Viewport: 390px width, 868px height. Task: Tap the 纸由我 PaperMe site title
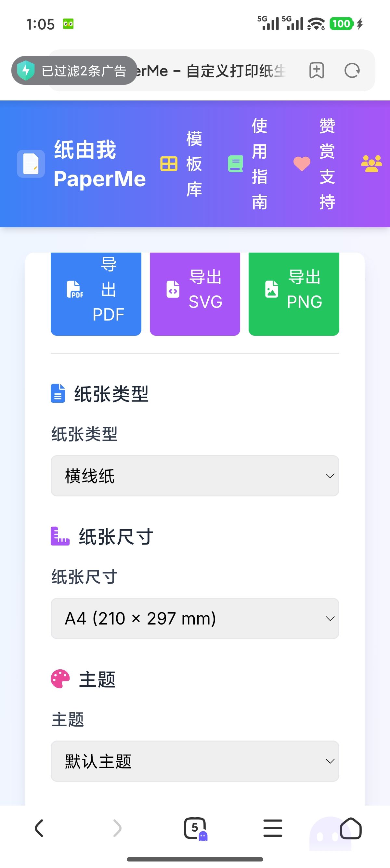(x=99, y=164)
